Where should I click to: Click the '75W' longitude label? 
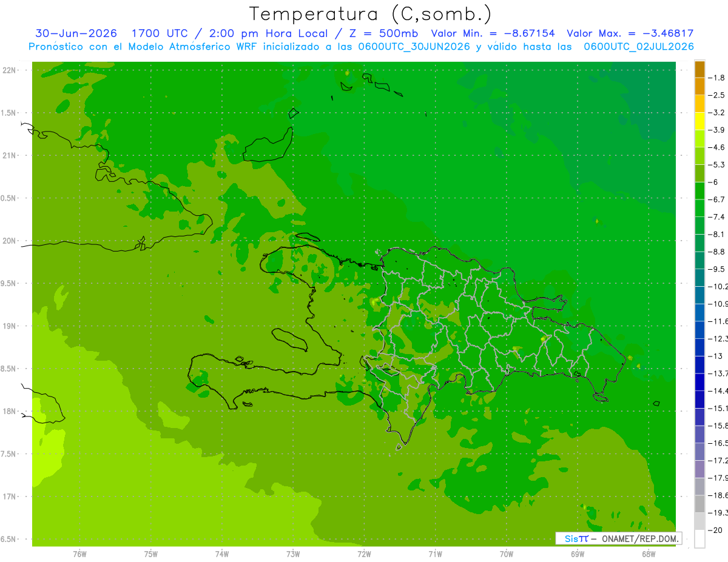[151, 554]
